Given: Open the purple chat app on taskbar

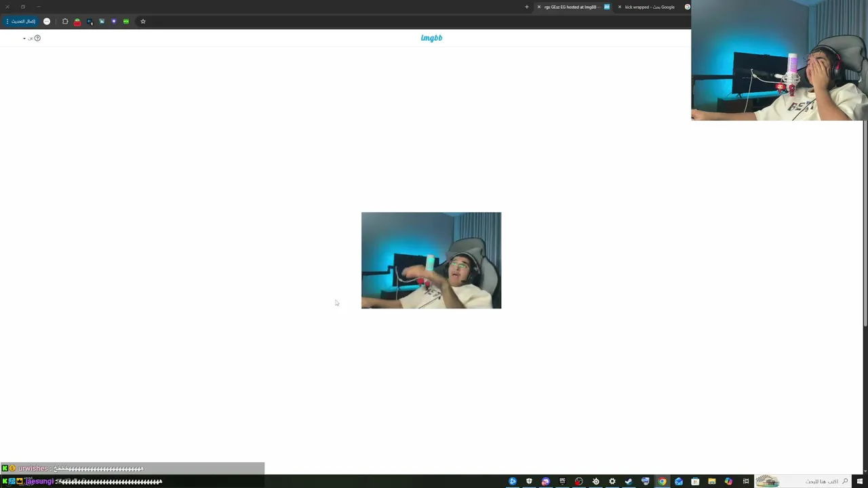Looking at the screenshot, I should (545, 481).
